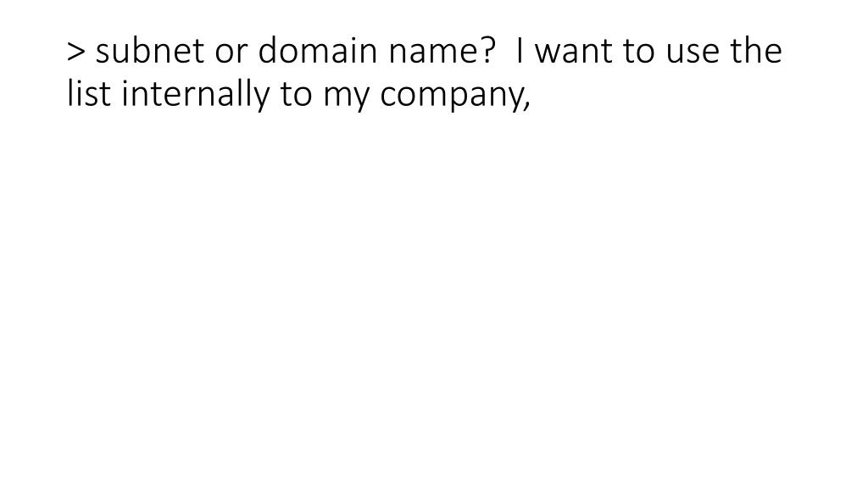Image resolution: width=868 pixels, height=488 pixels.
Task: Click the word "the" ending first line
Action: pos(755,51)
